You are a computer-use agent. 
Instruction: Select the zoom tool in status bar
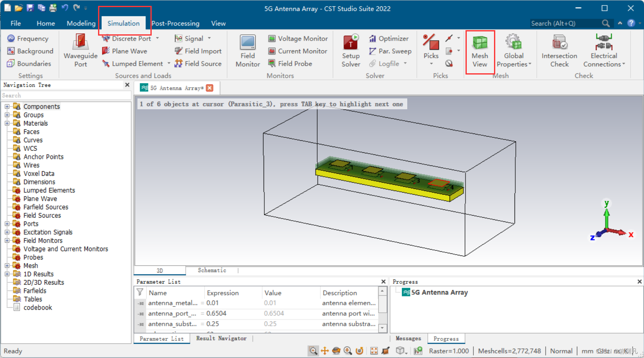click(x=313, y=351)
